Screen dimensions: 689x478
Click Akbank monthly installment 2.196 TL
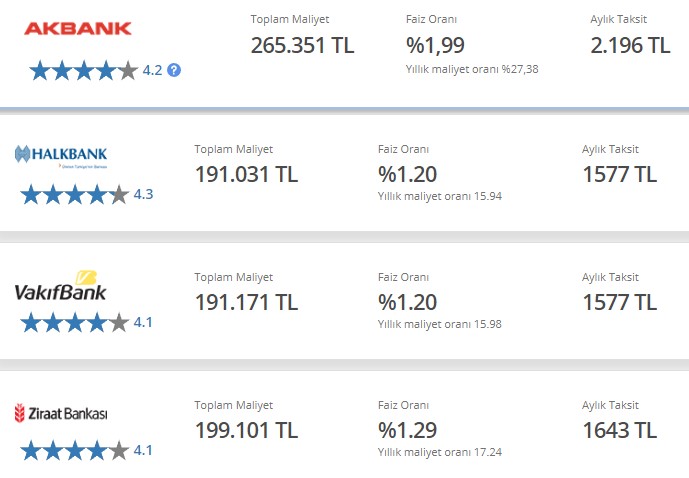click(x=630, y=45)
